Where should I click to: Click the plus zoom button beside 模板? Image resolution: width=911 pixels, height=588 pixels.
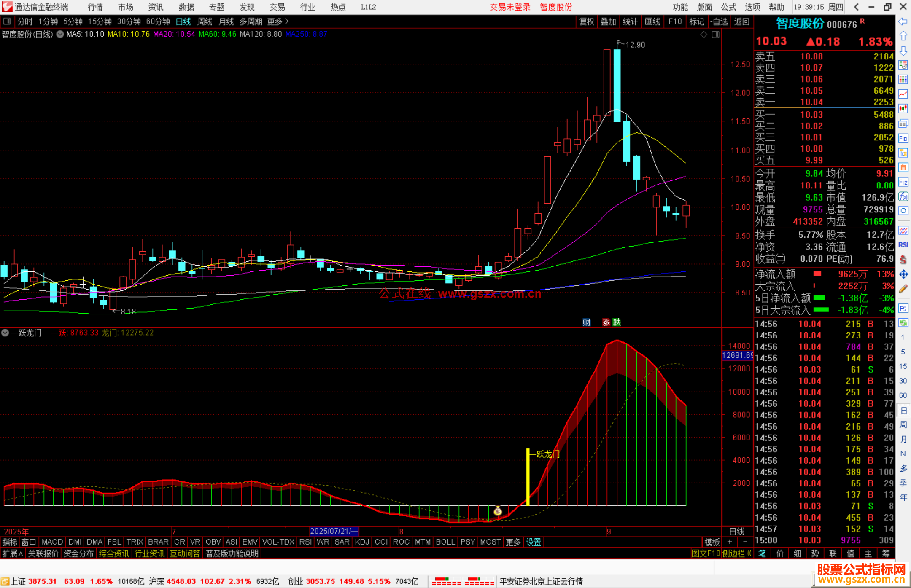point(730,542)
